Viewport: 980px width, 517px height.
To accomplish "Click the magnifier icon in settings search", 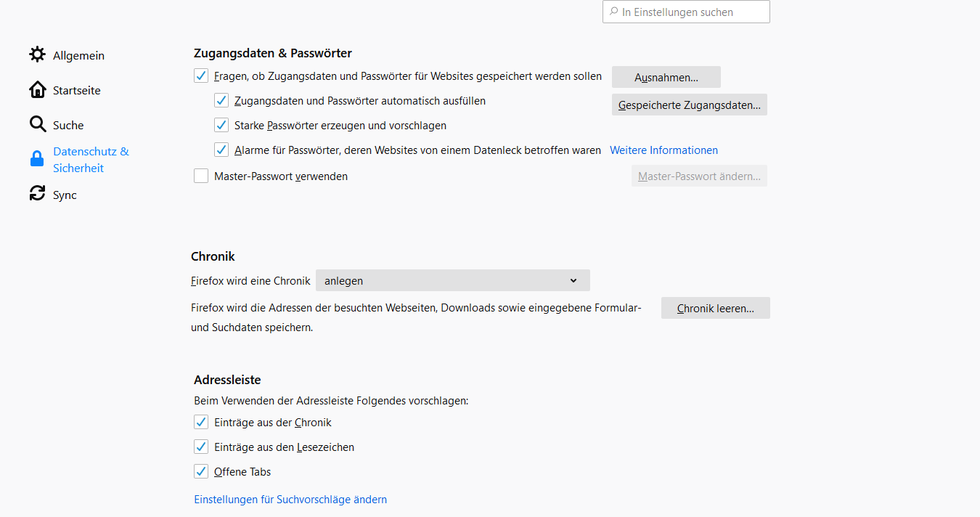I will pyautogui.click(x=614, y=12).
